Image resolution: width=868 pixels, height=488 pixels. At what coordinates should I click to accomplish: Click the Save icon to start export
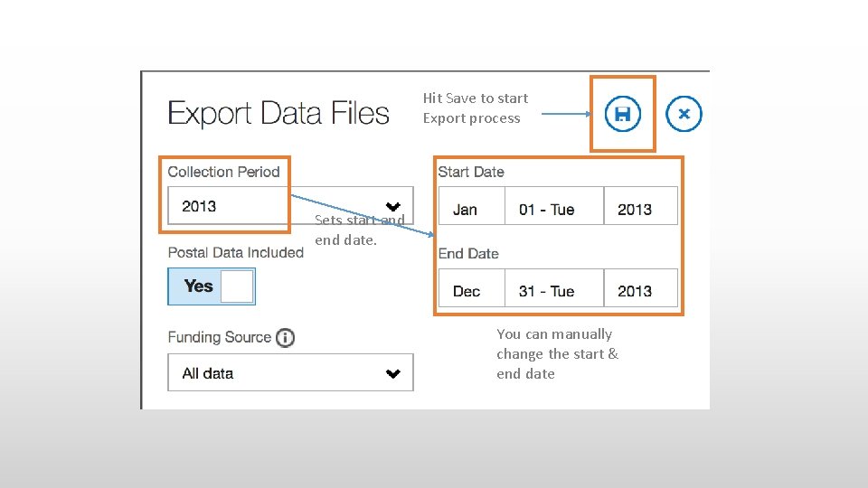click(x=622, y=114)
